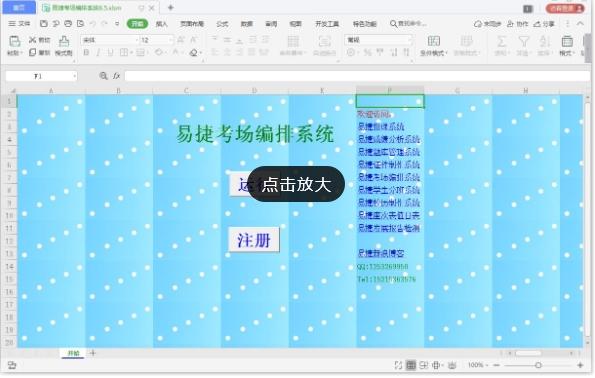This screenshot has width=595, height=378.
Task: Toggle Bold formatting
Action: click(86, 52)
